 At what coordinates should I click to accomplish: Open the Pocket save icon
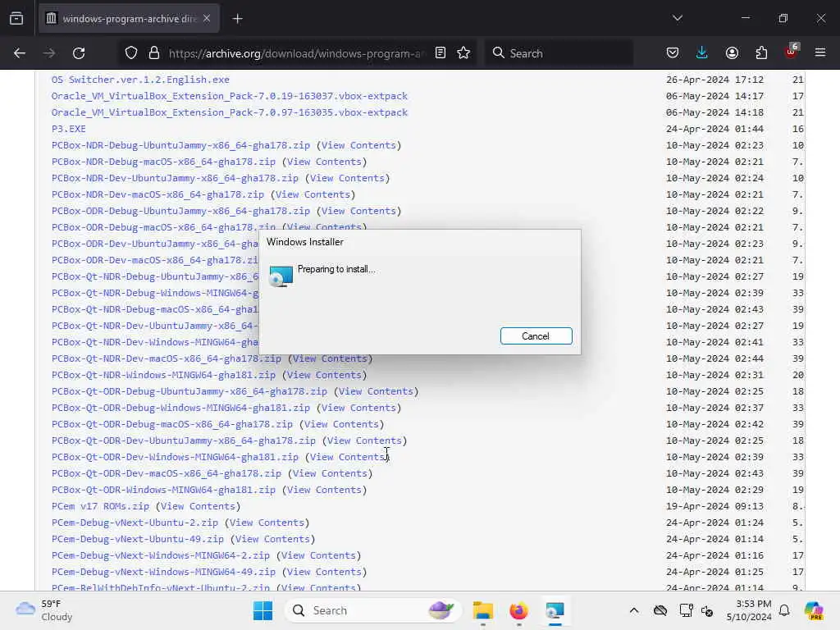click(x=673, y=53)
